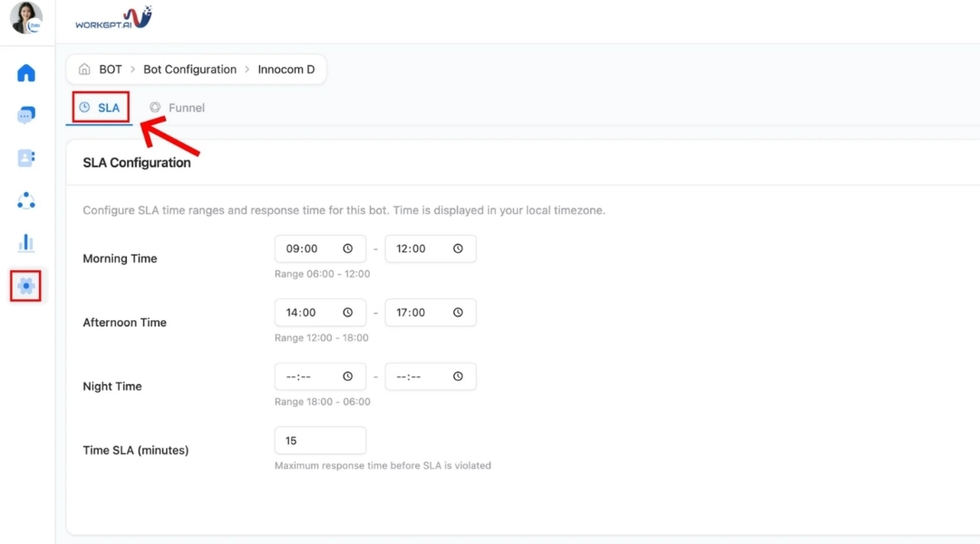Open Afternoon Time end clock picker

[x=458, y=313]
